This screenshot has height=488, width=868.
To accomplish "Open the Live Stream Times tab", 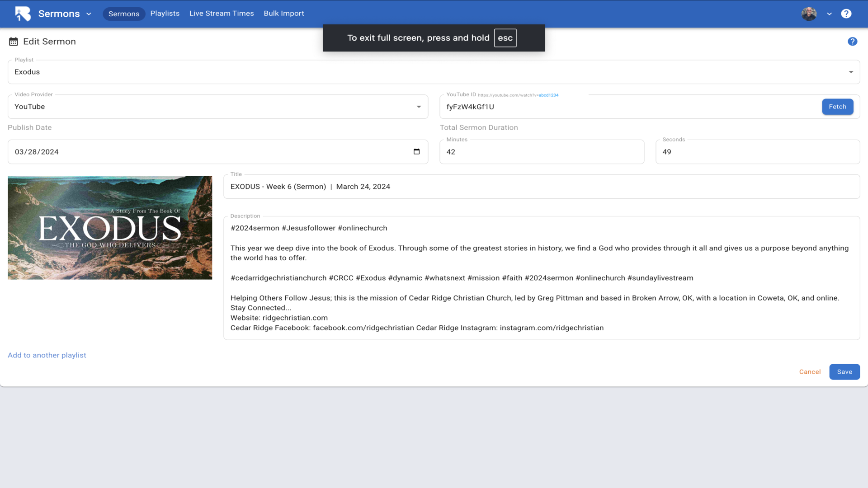I will coord(222,14).
